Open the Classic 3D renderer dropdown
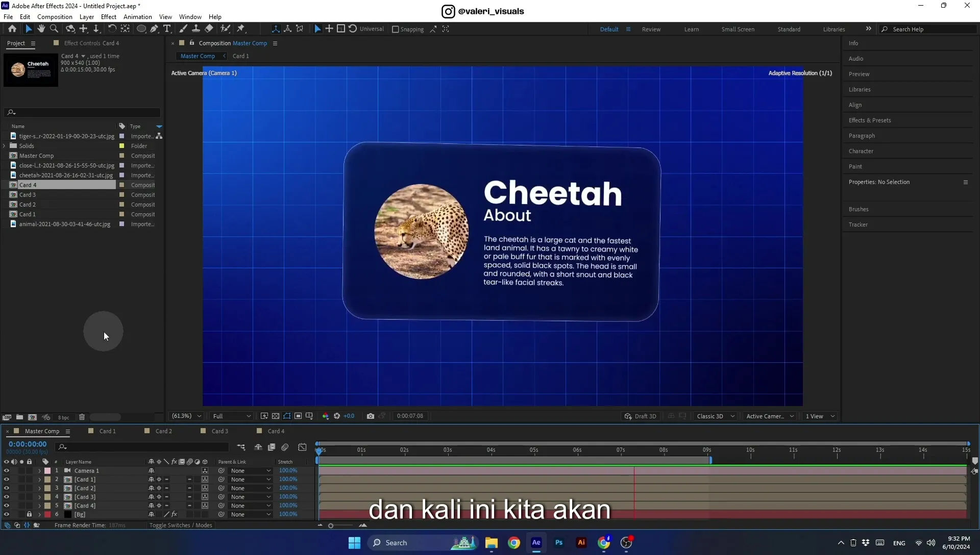This screenshot has height=555, width=980. 716,416
